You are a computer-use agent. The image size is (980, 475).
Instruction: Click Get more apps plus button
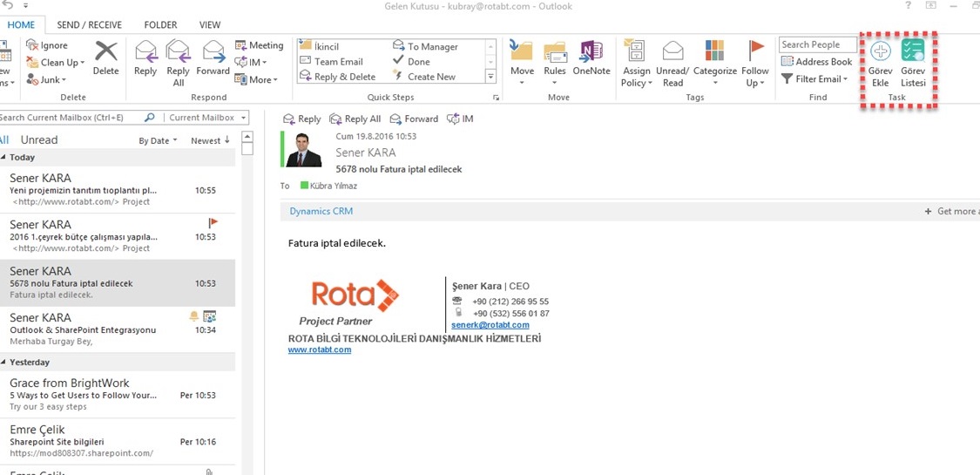pyautogui.click(x=928, y=211)
